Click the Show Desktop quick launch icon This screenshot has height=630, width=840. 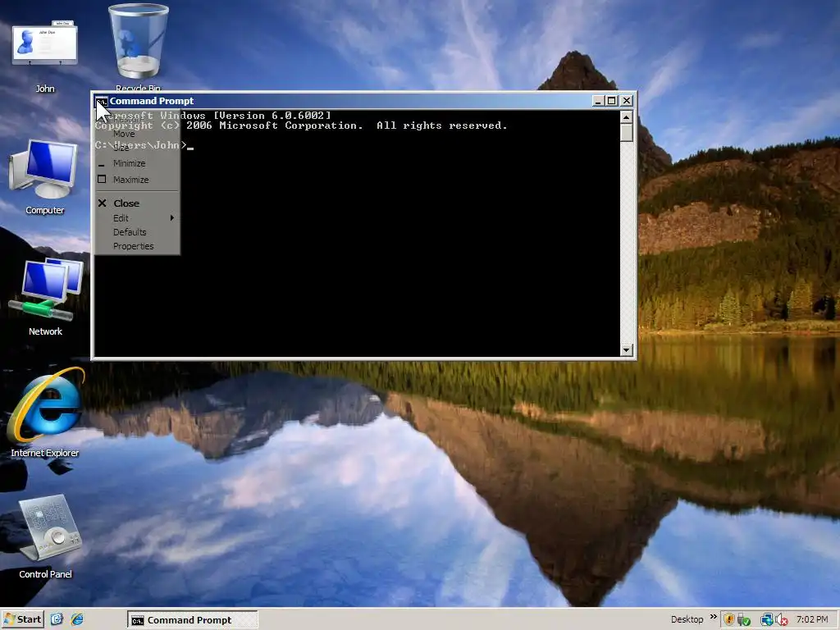click(57, 619)
